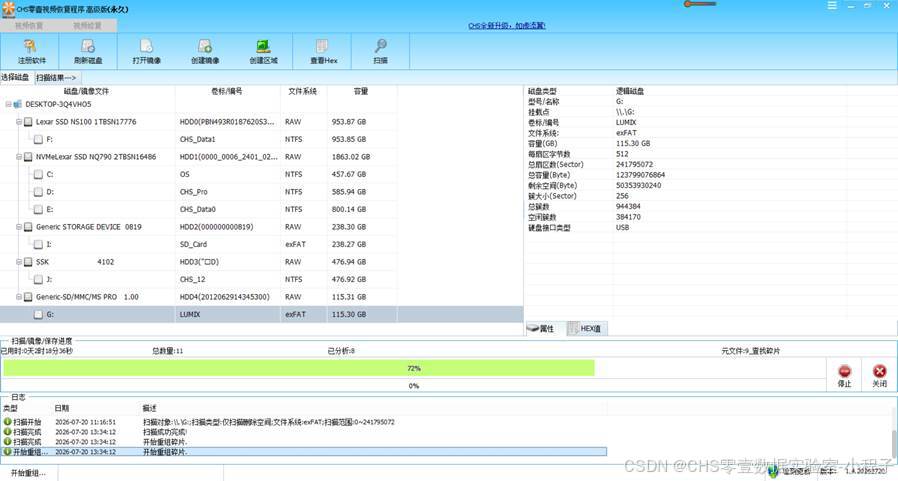Click the 卷标/编号 column header
This screenshot has width=898, height=481.
pos(227,91)
